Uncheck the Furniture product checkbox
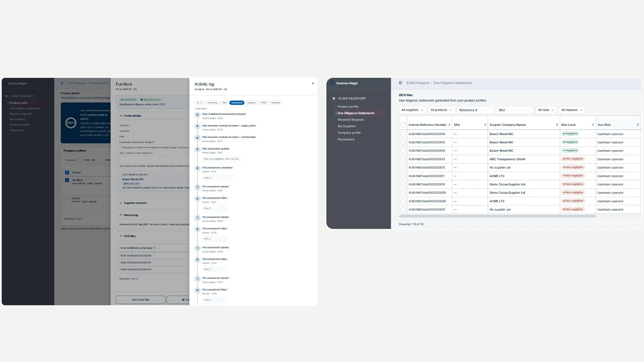The width and height of the screenshot is (644, 362). (x=67, y=180)
